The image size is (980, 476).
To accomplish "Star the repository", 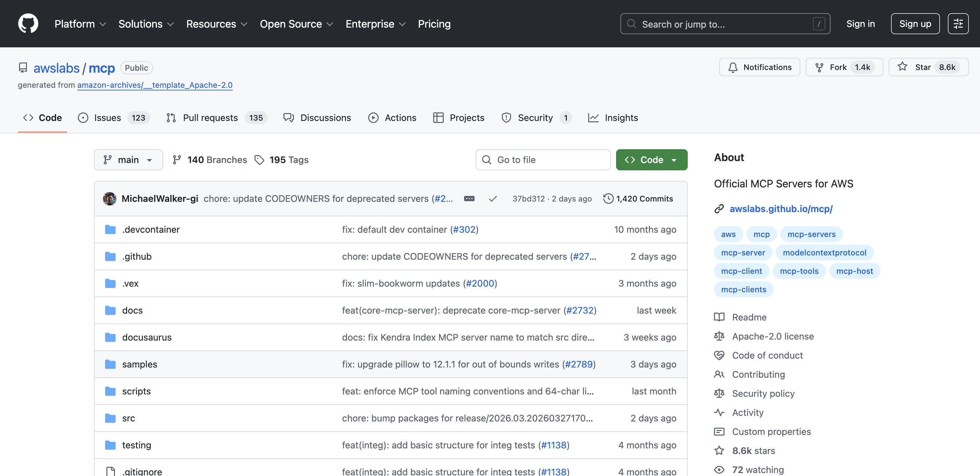I will point(928,67).
